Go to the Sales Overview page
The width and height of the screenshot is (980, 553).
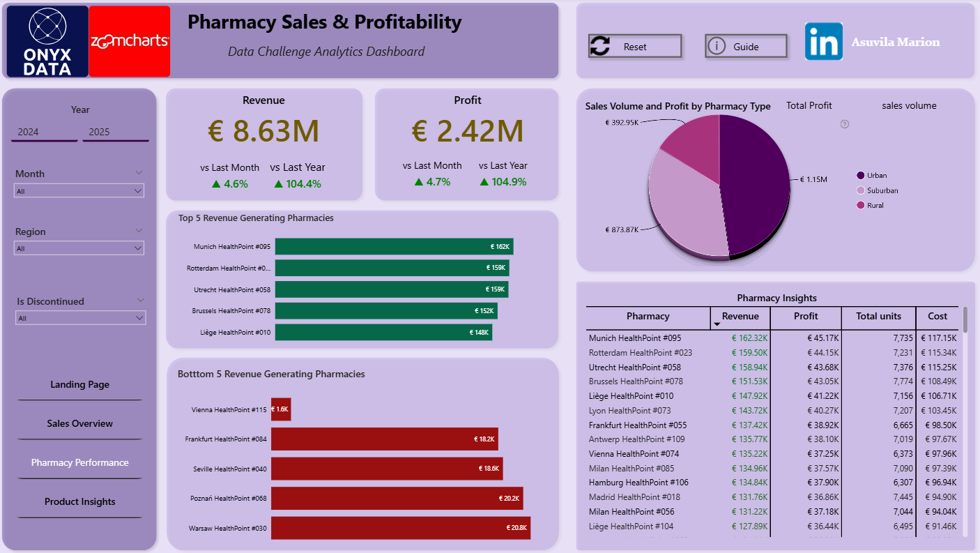click(x=79, y=424)
